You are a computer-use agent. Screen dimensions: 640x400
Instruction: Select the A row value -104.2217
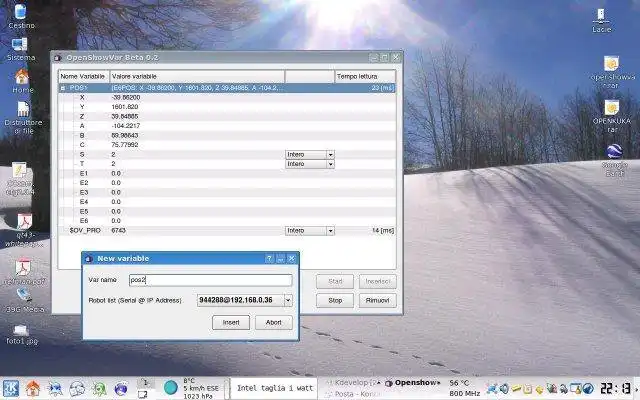[126, 126]
